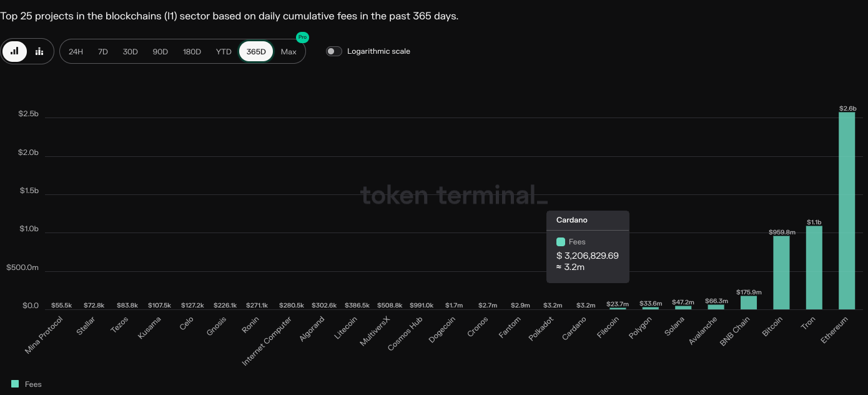The height and width of the screenshot is (395, 868).
Task: Switch to the 7D time range
Action: (x=102, y=51)
